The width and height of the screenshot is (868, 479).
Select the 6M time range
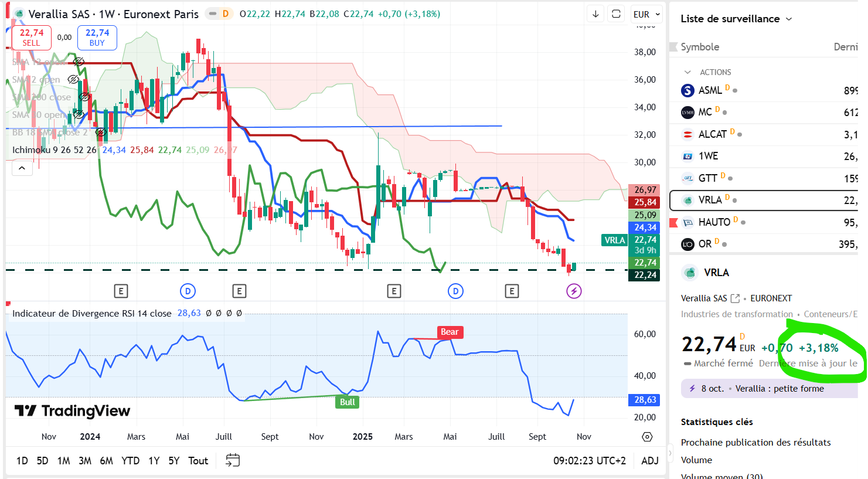pyautogui.click(x=106, y=461)
